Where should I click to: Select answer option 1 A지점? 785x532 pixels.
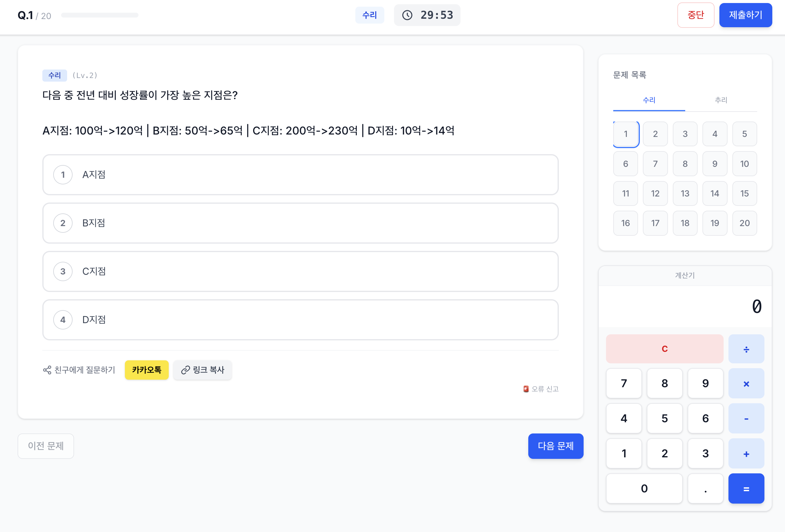click(x=300, y=174)
